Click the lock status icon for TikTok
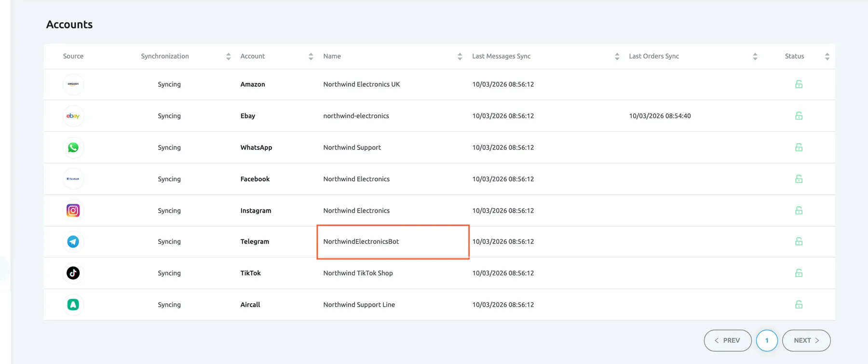 pos(799,273)
